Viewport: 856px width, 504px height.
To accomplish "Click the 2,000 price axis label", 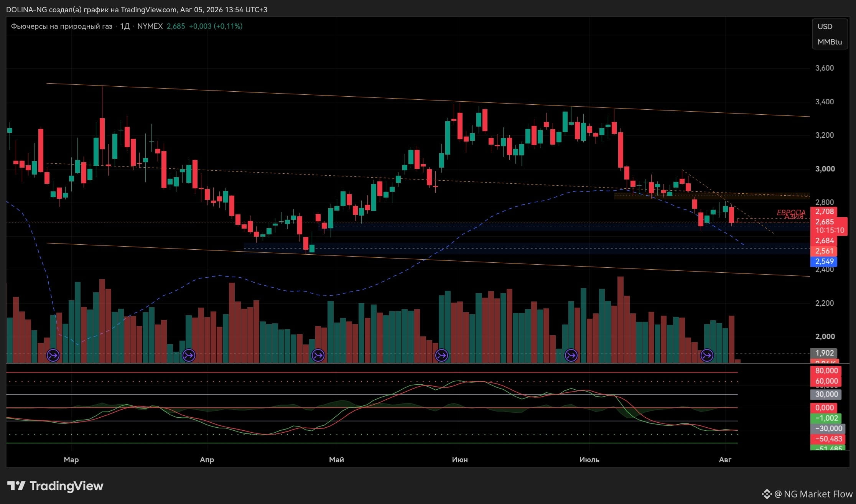I will point(825,336).
